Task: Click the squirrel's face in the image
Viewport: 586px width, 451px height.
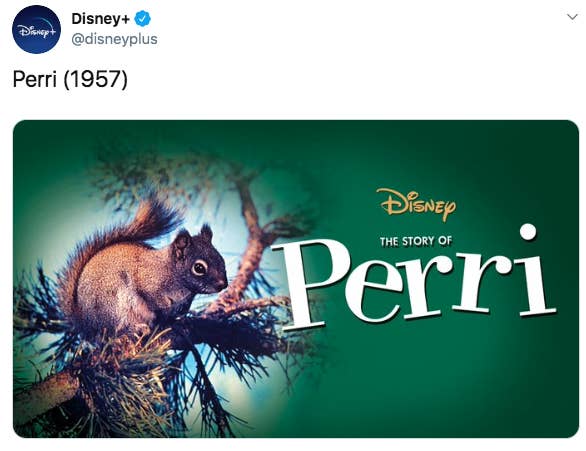Action: 204,267
